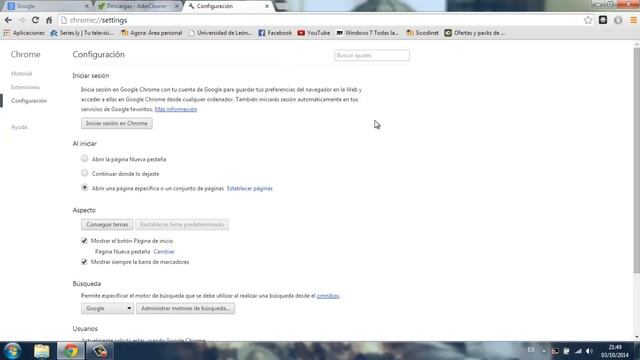Open the Windows Start menu

point(12,351)
